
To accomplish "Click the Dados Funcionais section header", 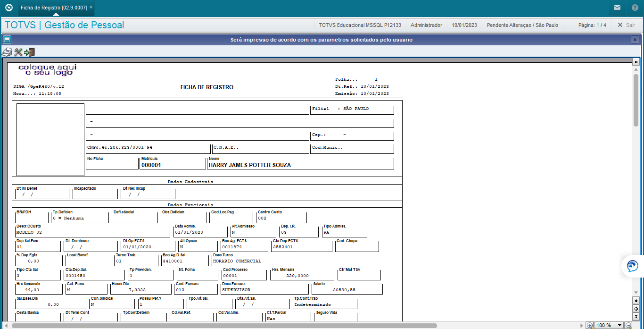I will 190,205.
